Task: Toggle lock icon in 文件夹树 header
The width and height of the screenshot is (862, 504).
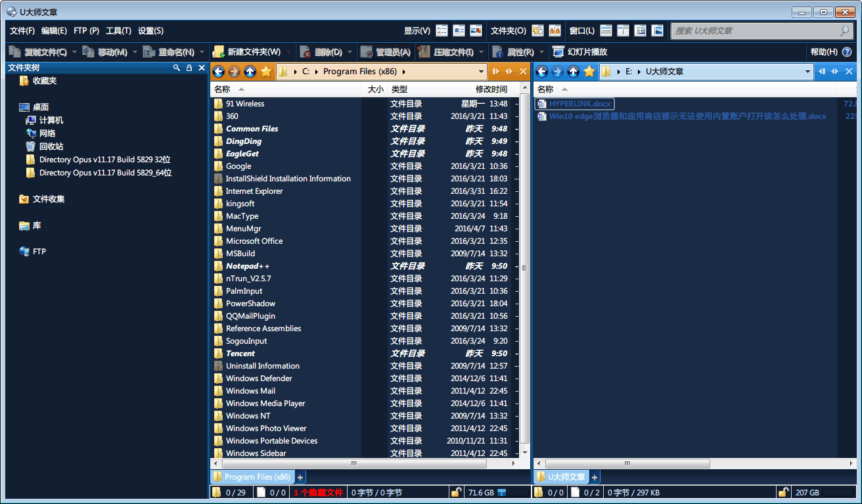Action: point(189,68)
